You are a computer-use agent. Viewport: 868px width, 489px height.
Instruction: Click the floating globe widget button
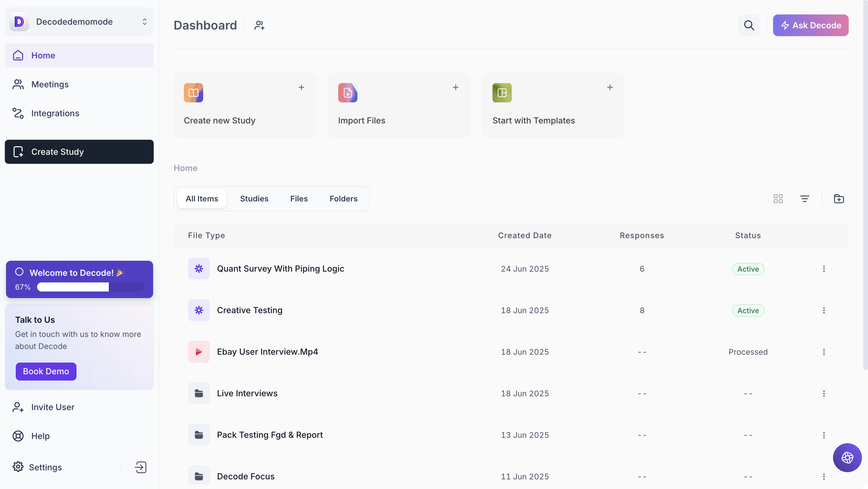tap(847, 458)
